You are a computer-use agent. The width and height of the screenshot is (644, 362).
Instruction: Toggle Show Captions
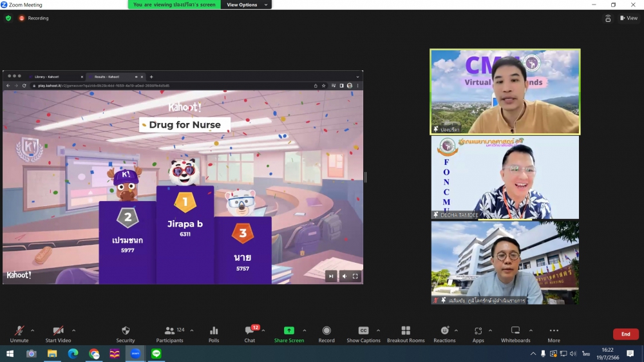click(x=363, y=331)
